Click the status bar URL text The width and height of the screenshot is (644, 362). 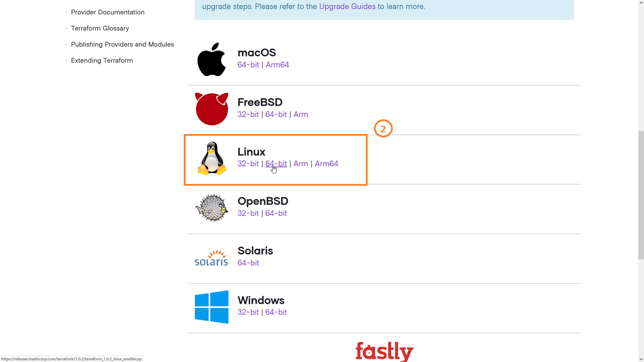coord(71,359)
